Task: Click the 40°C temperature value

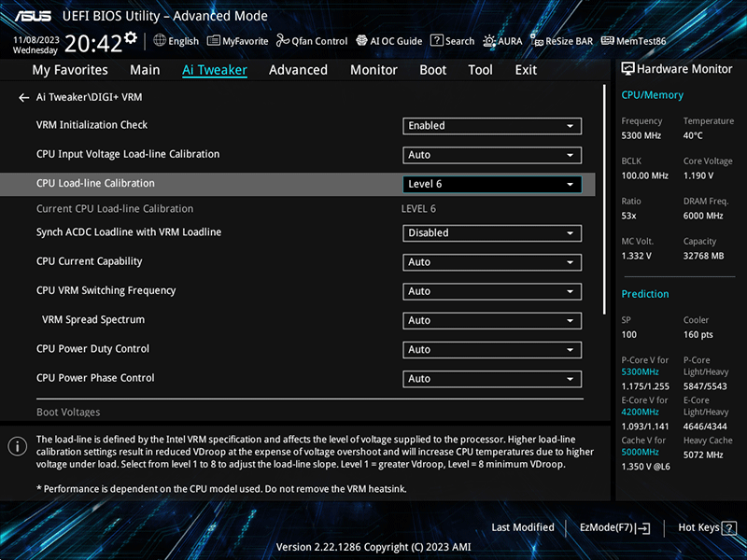Action: (693, 135)
